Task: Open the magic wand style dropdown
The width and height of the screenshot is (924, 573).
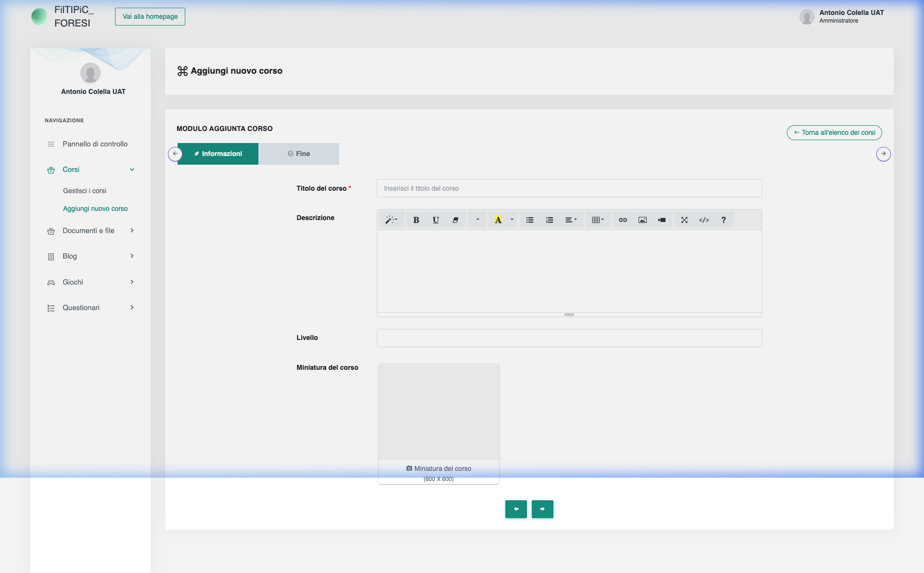Action: pyautogui.click(x=391, y=220)
